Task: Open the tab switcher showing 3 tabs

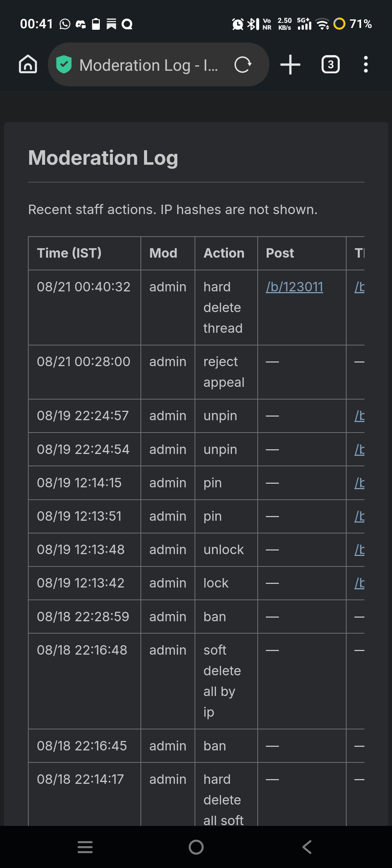Action: [x=330, y=65]
